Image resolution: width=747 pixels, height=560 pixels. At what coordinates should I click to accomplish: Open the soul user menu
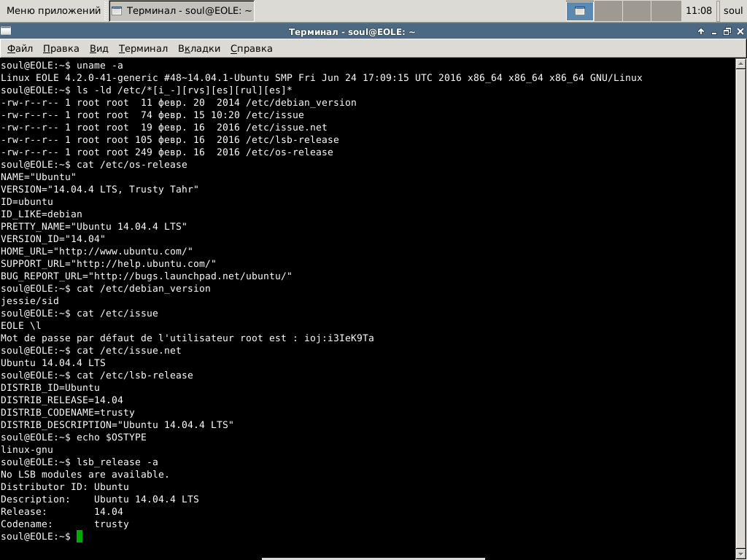point(732,10)
